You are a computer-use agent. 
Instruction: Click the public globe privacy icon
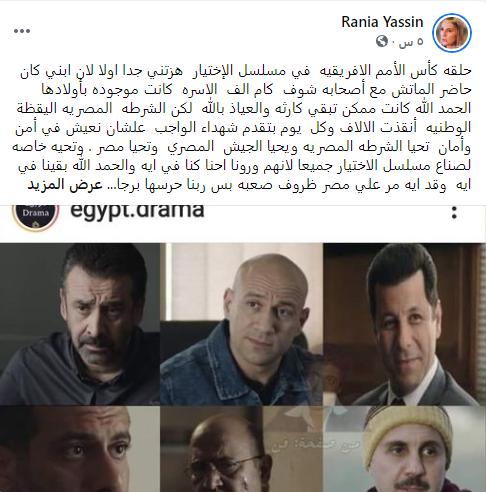pyautogui.click(x=382, y=41)
